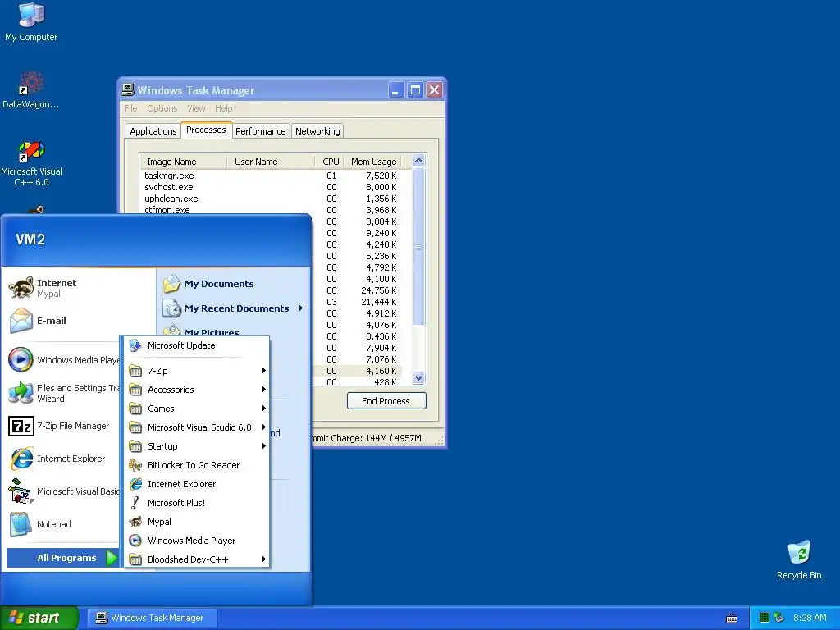Click the on-screen keyboard tray icon

point(731,619)
